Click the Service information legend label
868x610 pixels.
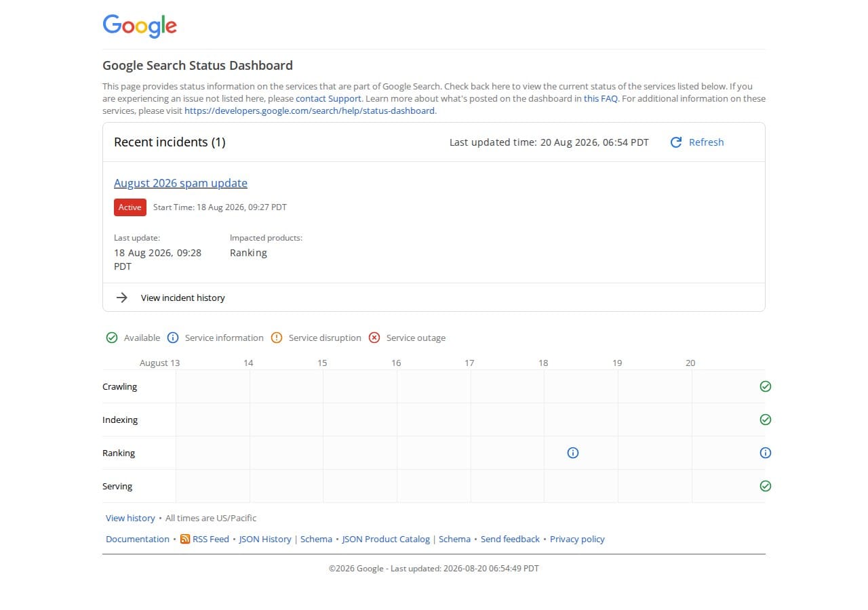point(224,338)
